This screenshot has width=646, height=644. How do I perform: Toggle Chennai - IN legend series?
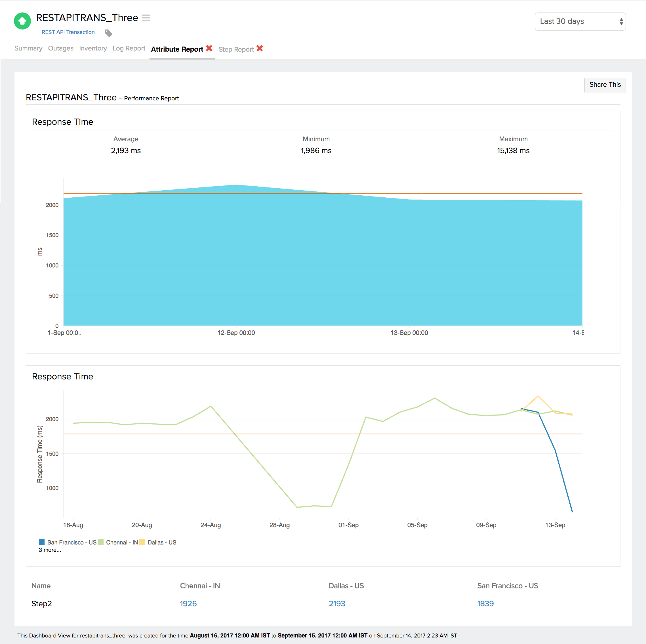click(x=118, y=542)
